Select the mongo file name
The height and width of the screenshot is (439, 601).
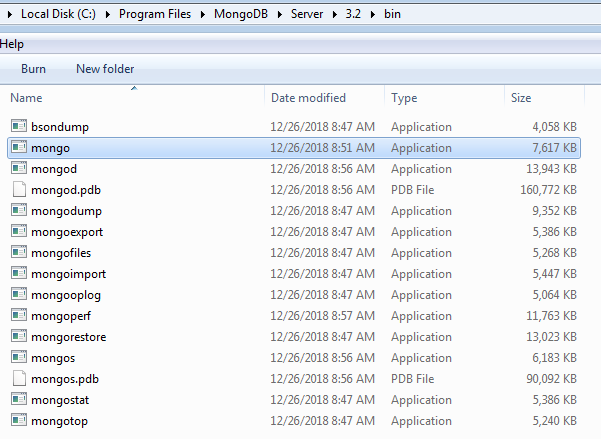pos(51,148)
